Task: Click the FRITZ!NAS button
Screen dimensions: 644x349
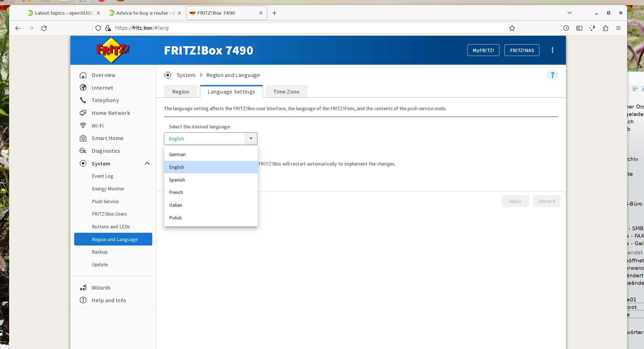Action: (x=522, y=50)
